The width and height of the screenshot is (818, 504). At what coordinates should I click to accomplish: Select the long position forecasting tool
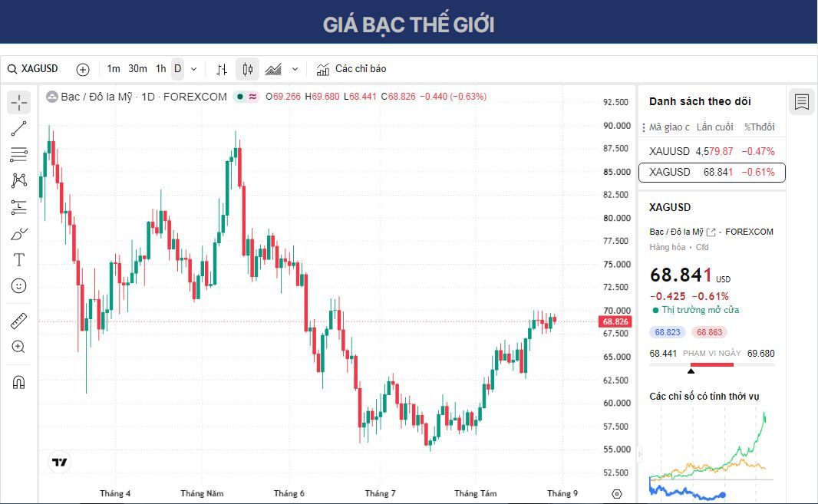[x=18, y=207]
